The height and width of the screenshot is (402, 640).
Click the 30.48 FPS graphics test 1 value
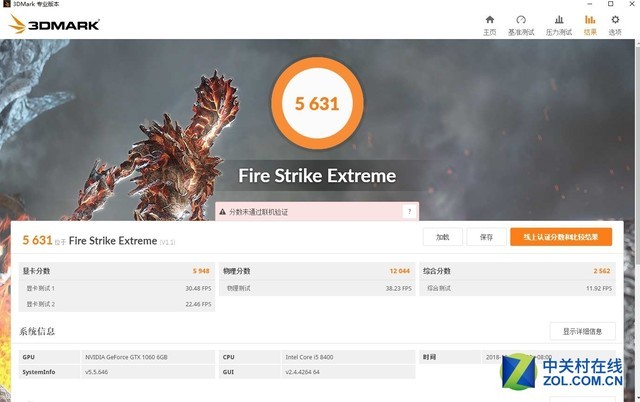[198, 289]
